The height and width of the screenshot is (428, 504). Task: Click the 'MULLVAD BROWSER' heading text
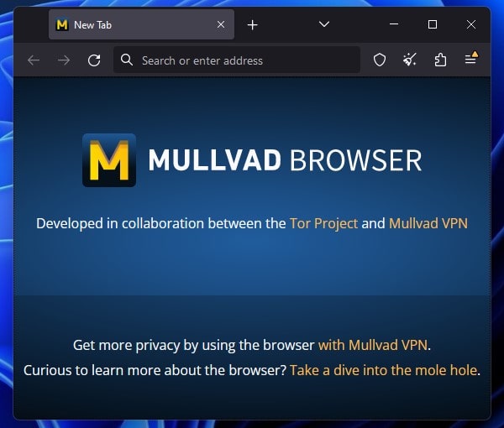click(x=285, y=160)
